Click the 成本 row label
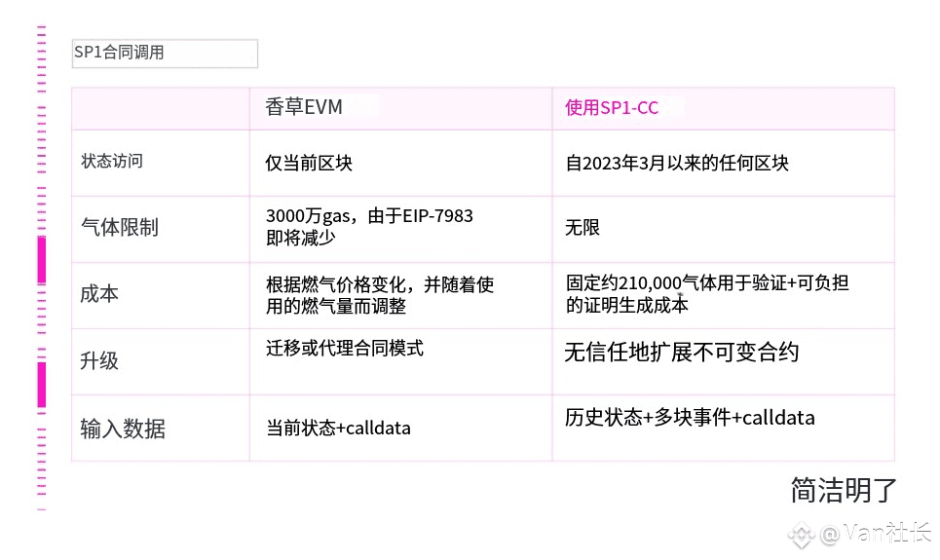This screenshot has height=560, width=940. [99, 294]
